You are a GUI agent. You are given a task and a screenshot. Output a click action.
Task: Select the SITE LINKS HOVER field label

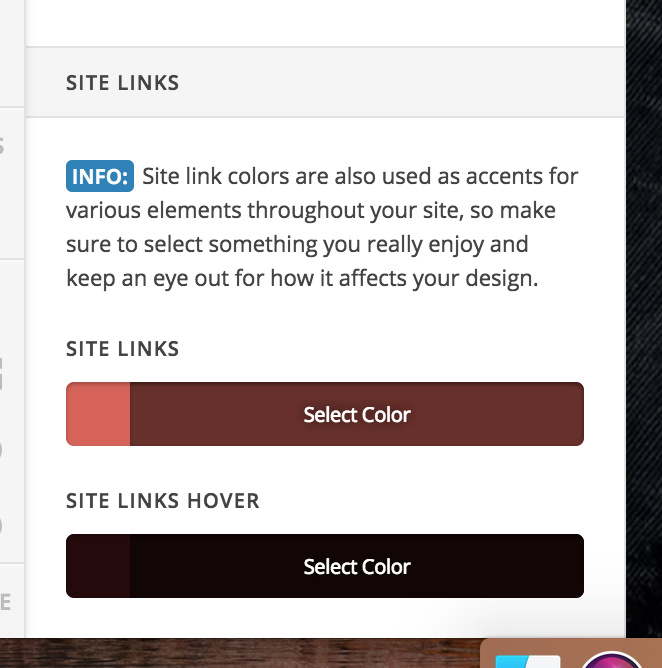click(x=163, y=501)
